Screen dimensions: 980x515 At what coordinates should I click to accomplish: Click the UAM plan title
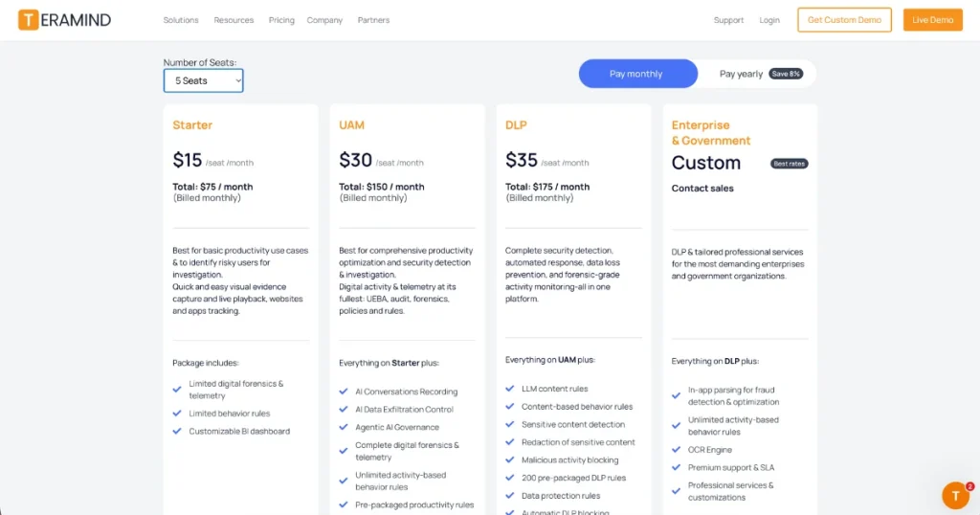tap(351, 125)
